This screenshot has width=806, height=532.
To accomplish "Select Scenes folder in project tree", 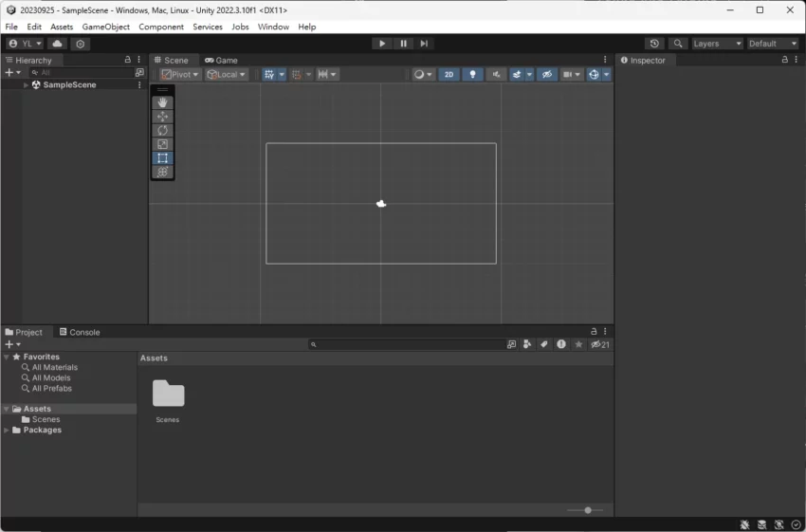I will pyautogui.click(x=41, y=419).
